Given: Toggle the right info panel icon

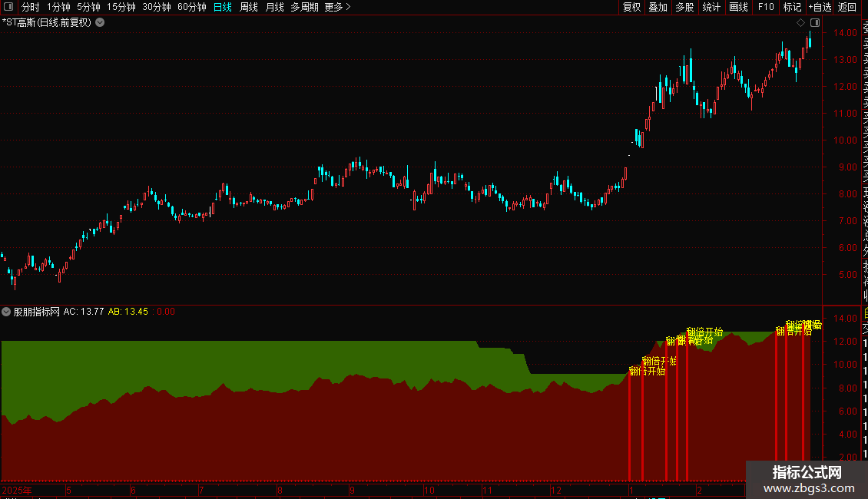Looking at the screenshot, I should pyautogui.click(x=815, y=23).
